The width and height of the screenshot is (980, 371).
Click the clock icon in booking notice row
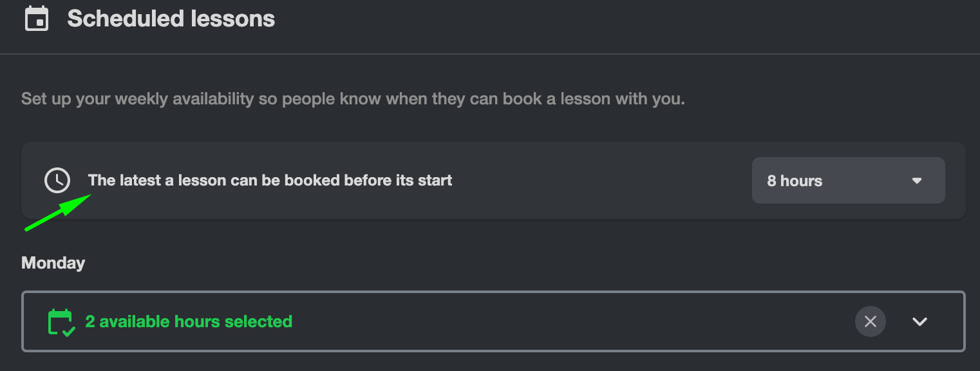tap(57, 180)
